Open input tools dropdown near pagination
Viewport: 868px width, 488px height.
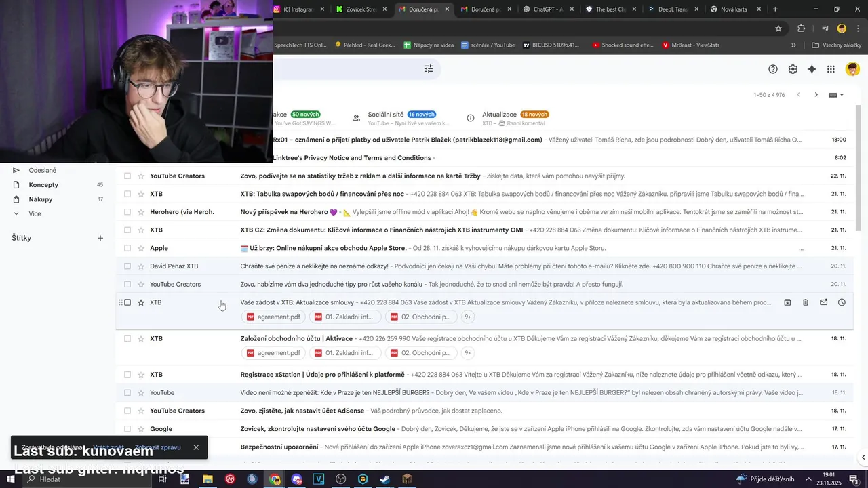[837, 95]
